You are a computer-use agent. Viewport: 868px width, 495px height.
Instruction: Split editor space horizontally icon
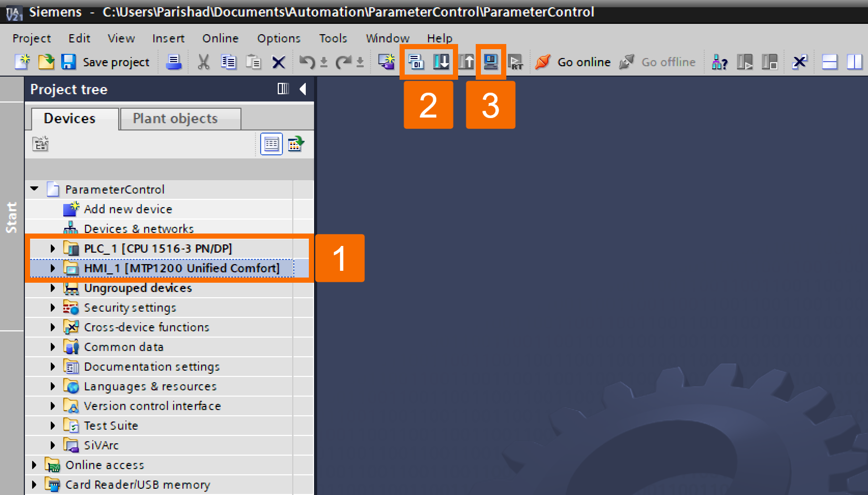click(830, 62)
